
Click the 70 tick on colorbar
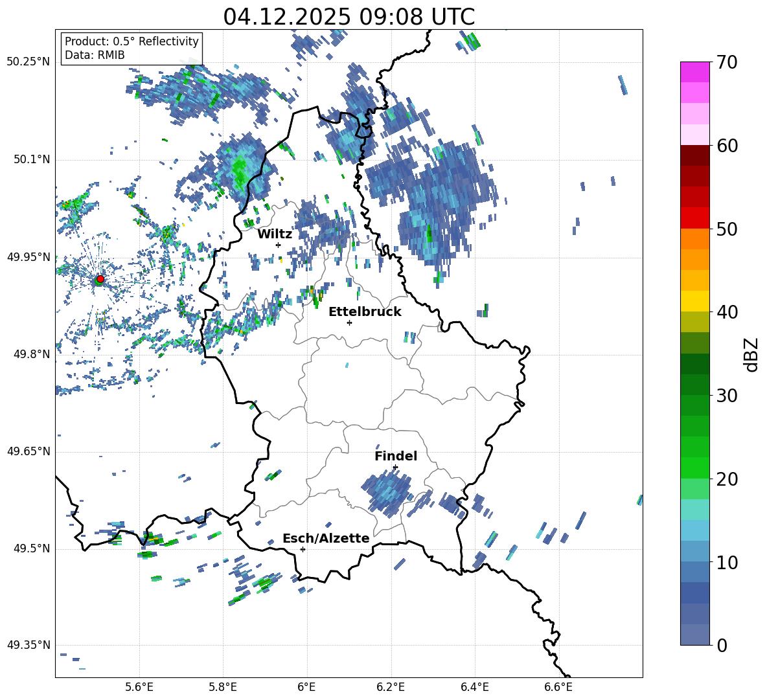pyautogui.click(x=727, y=62)
